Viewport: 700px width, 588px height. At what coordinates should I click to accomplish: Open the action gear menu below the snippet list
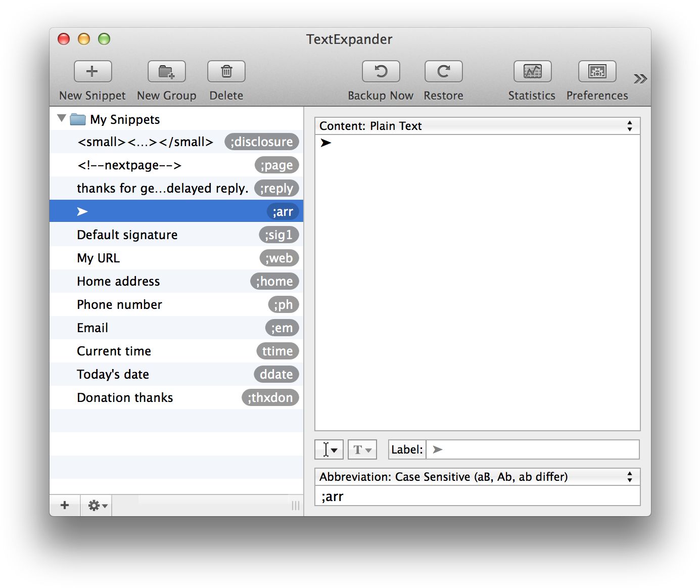pyautogui.click(x=96, y=505)
